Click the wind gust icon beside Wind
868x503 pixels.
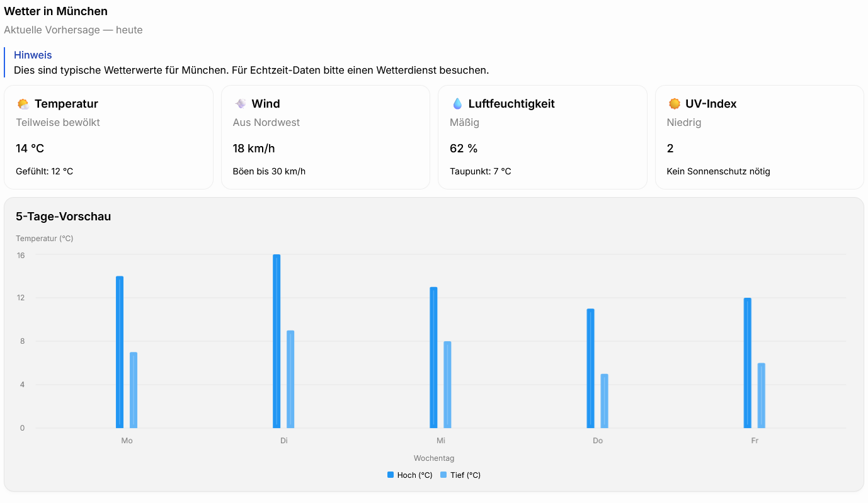coord(240,104)
